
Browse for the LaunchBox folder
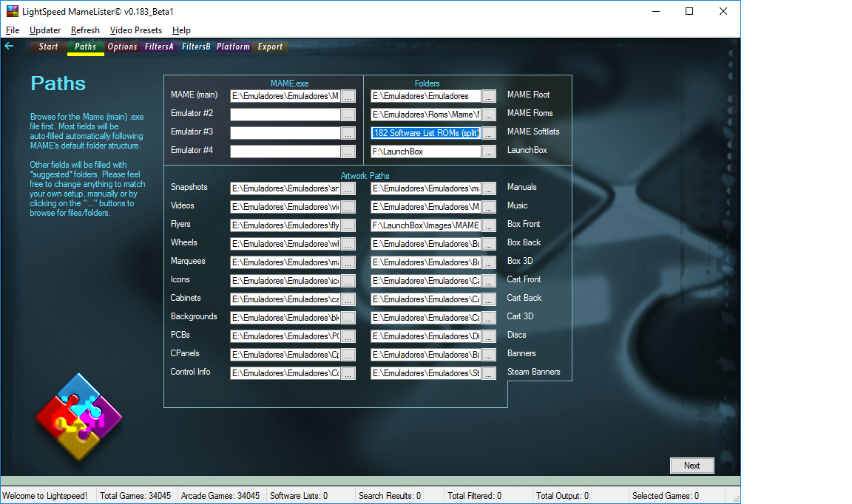pyautogui.click(x=489, y=151)
